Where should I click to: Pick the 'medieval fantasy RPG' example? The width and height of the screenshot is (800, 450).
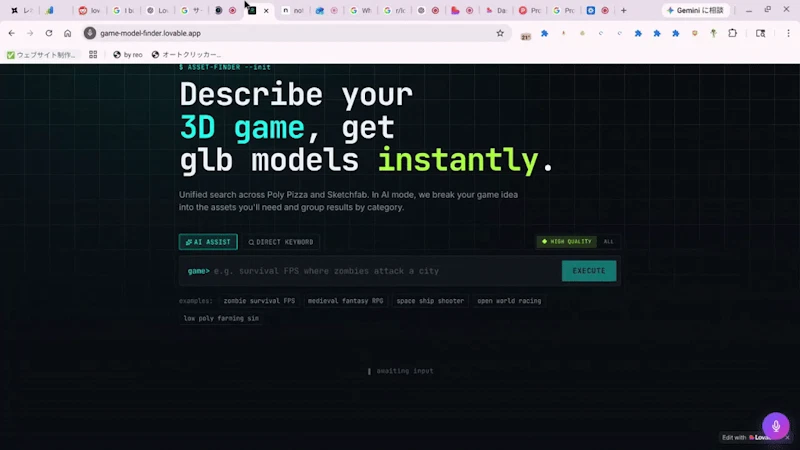(x=345, y=301)
